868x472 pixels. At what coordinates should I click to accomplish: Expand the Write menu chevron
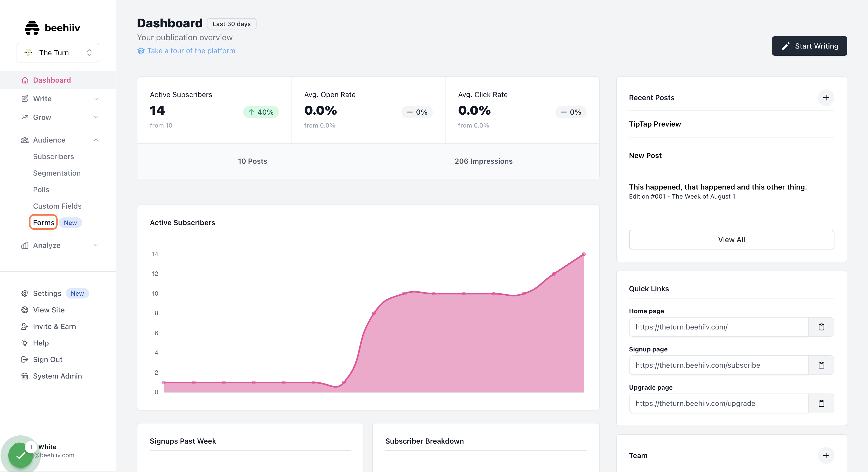click(96, 99)
